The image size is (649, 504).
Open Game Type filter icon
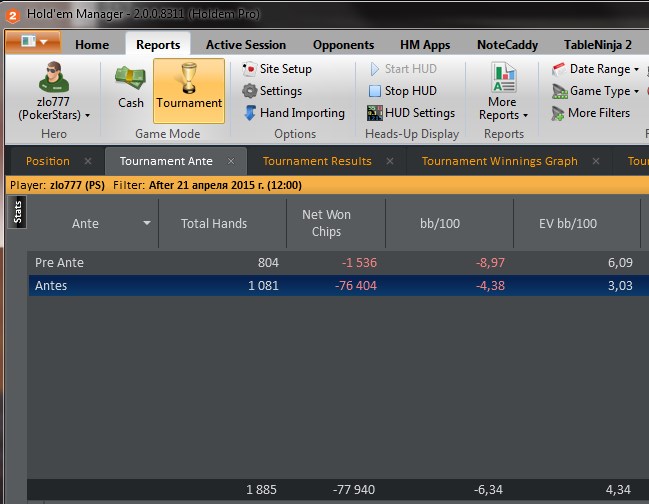coord(560,91)
